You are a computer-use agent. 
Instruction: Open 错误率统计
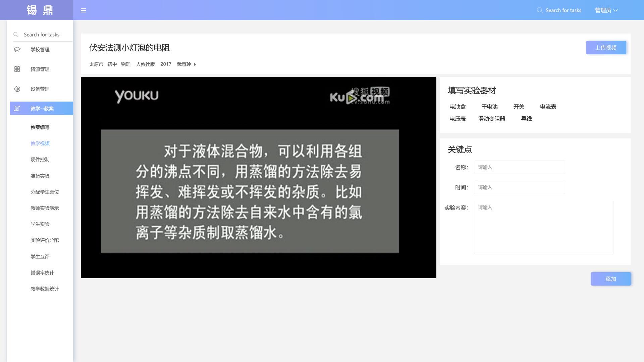coord(42,273)
